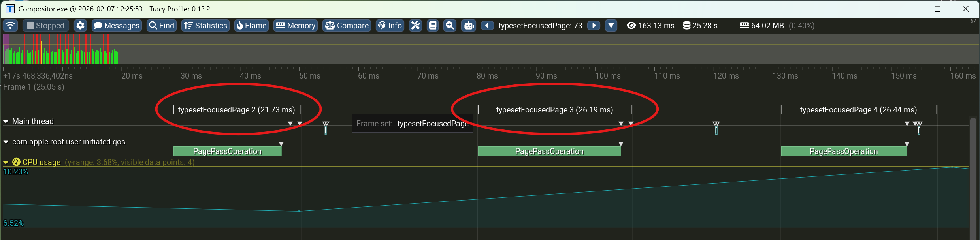Open the Memory window

click(x=296, y=26)
